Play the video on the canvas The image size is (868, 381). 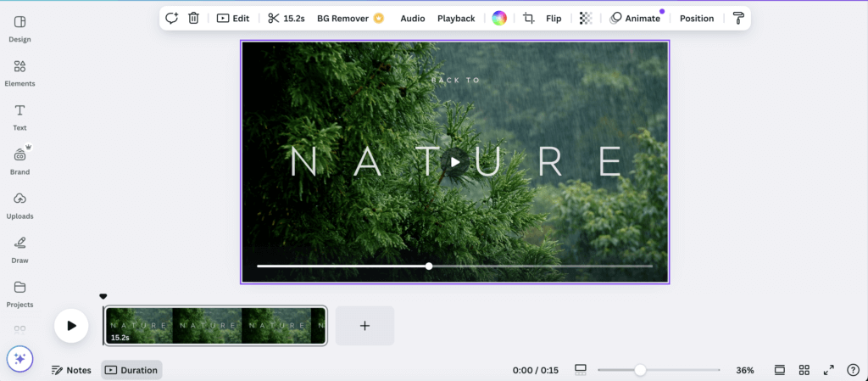(x=455, y=162)
